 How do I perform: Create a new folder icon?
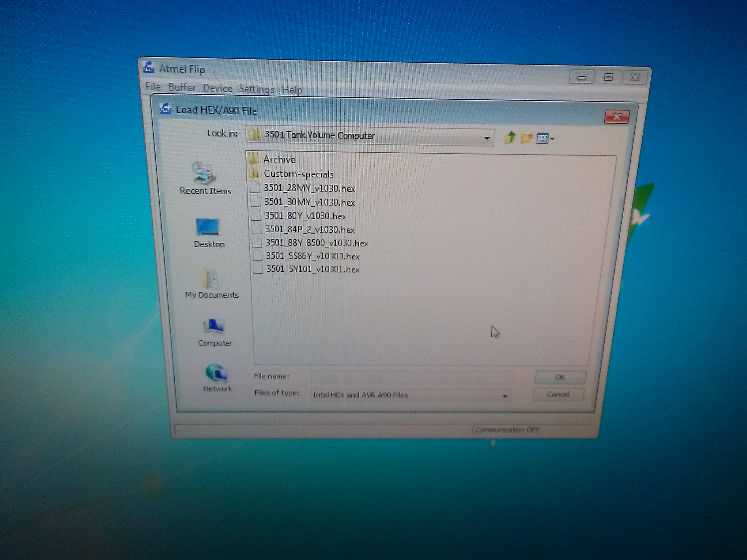pyautogui.click(x=527, y=138)
